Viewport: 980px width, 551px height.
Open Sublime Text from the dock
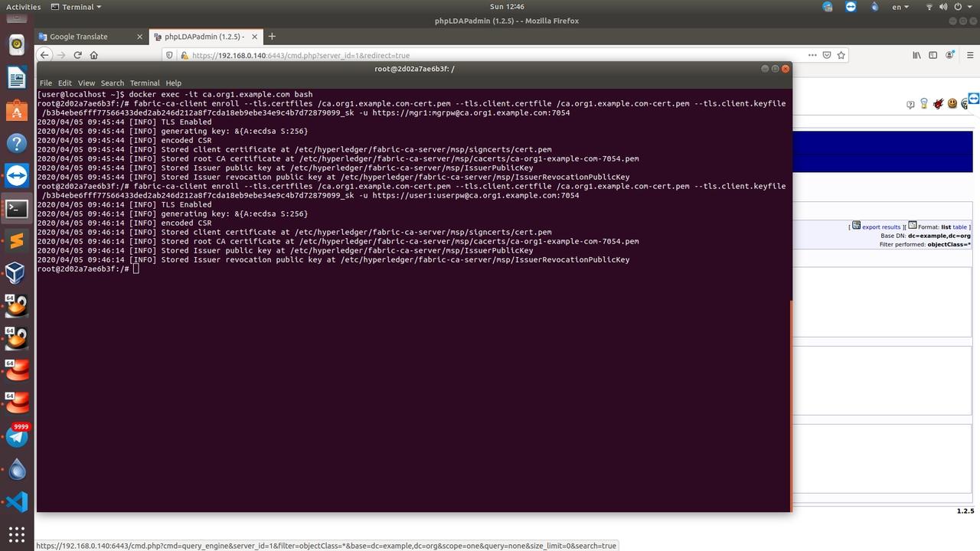[17, 241]
